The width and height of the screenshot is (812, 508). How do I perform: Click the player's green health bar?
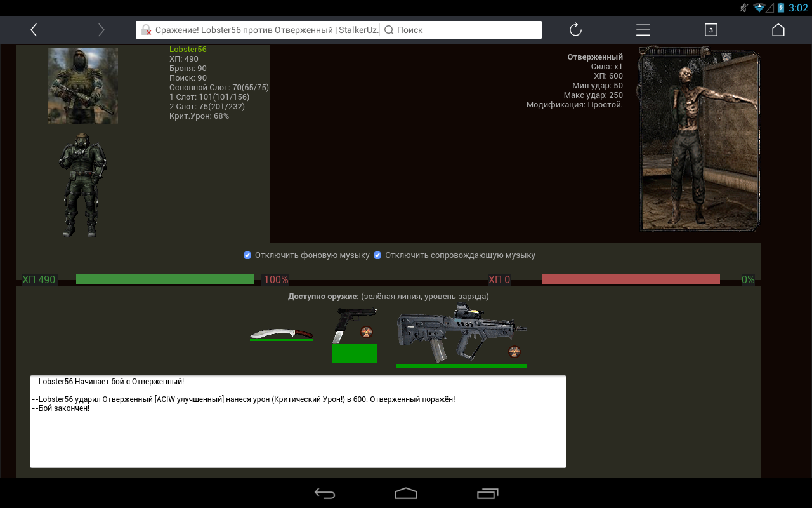[165, 279]
